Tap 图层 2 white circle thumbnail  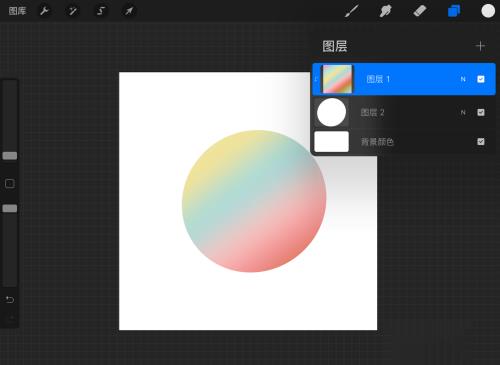(x=331, y=112)
